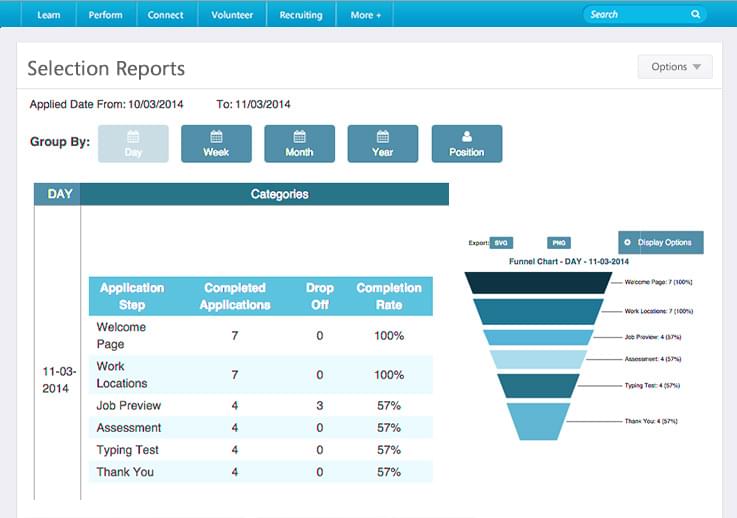Image resolution: width=737 pixels, height=518 pixels.
Task: Click the Completion Rate column header
Action: [x=389, y=296]
